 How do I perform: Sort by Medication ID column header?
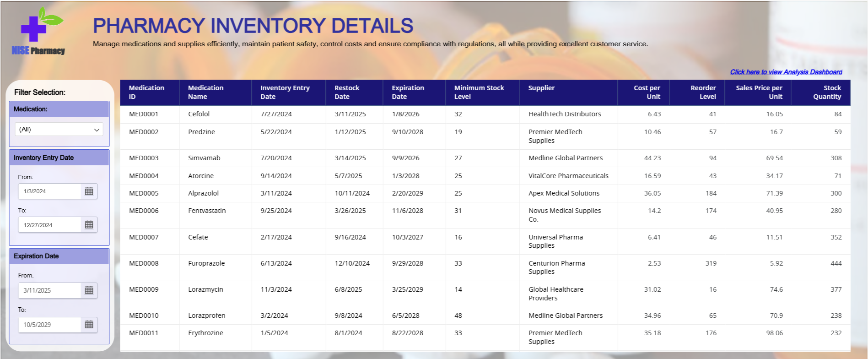[146, 92]
